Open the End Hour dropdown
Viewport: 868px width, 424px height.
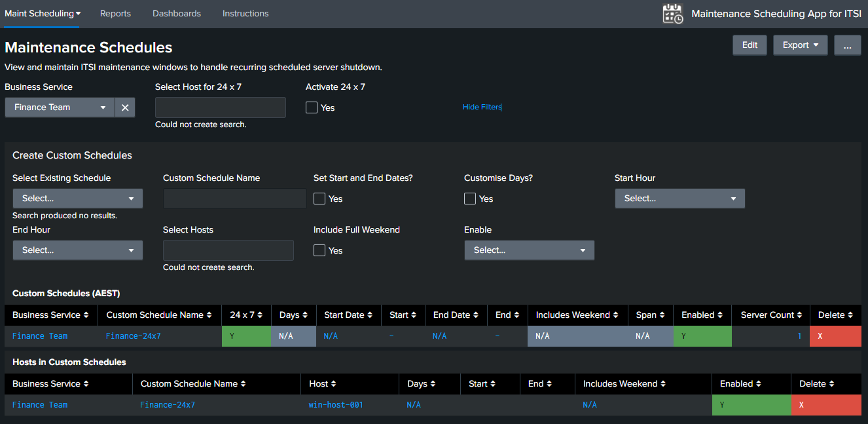78,250
